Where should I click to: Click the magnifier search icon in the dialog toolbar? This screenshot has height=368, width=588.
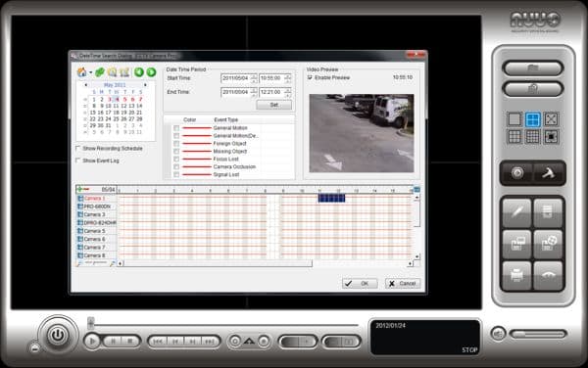[x=112, y=71]
